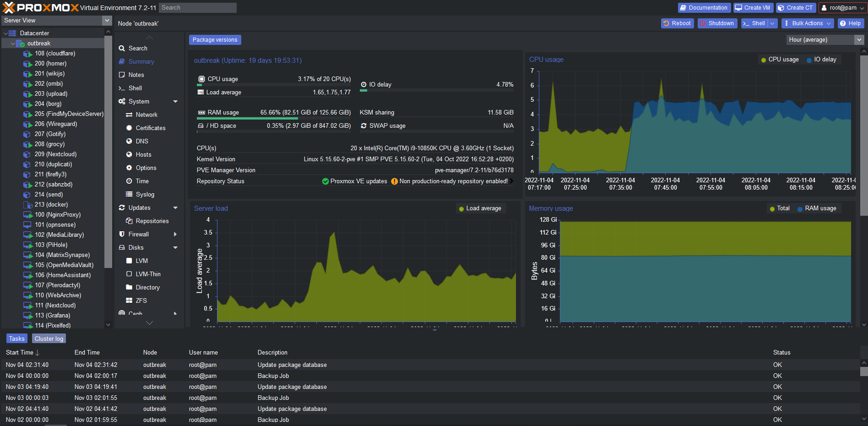The width and height of the screenshot is (868, 426).
Task: Click the Proxmox logo
Action: [x=41, y=7]
